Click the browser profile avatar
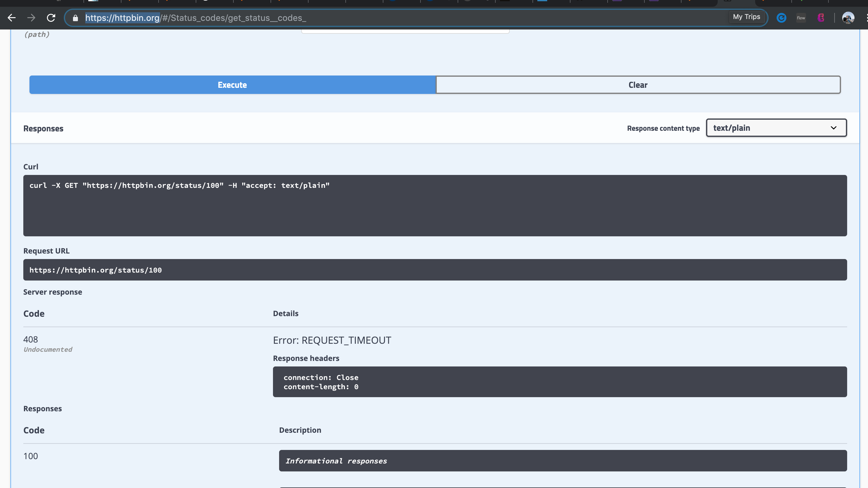 click(x=849, y=17)
